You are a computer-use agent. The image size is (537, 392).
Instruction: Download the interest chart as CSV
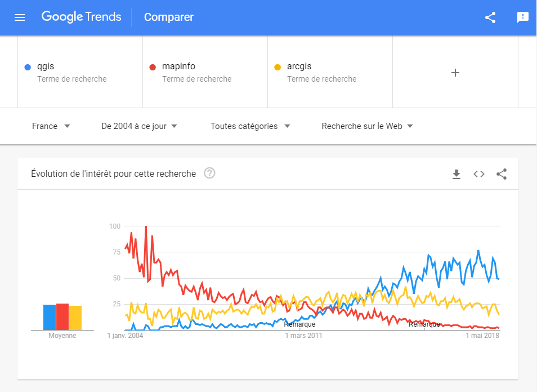point(456,174)
